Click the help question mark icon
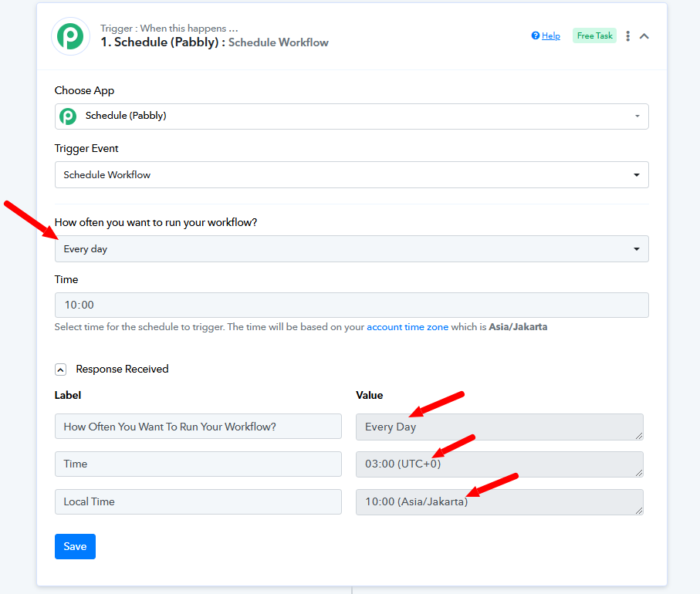Viewport: 700px width, 594px height. click(x=536, y=35)
